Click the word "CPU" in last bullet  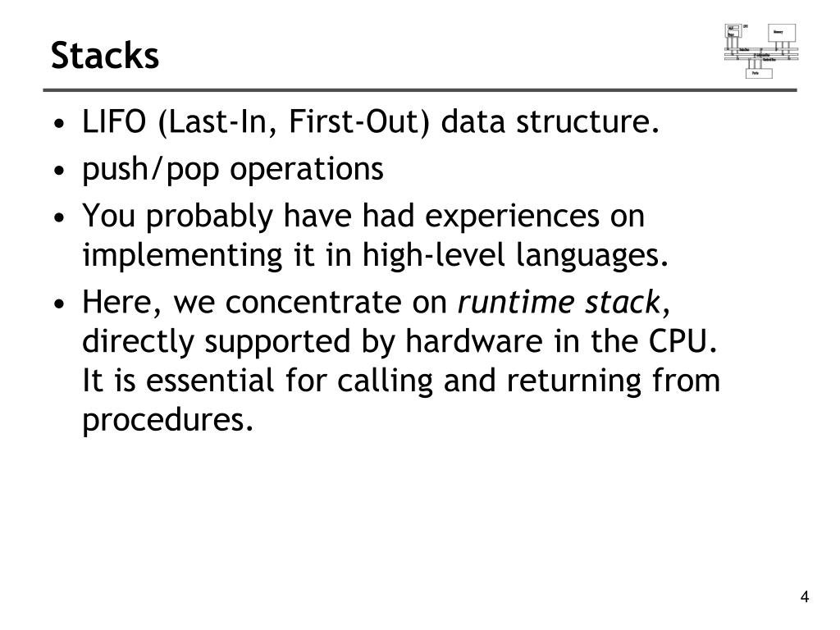(x=678, y=341)
